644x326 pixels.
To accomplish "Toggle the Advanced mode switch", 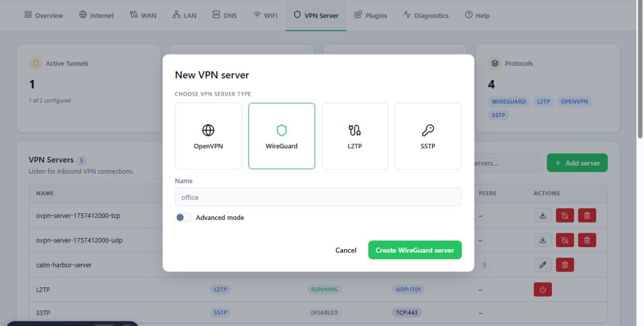I will click(183, 218).
